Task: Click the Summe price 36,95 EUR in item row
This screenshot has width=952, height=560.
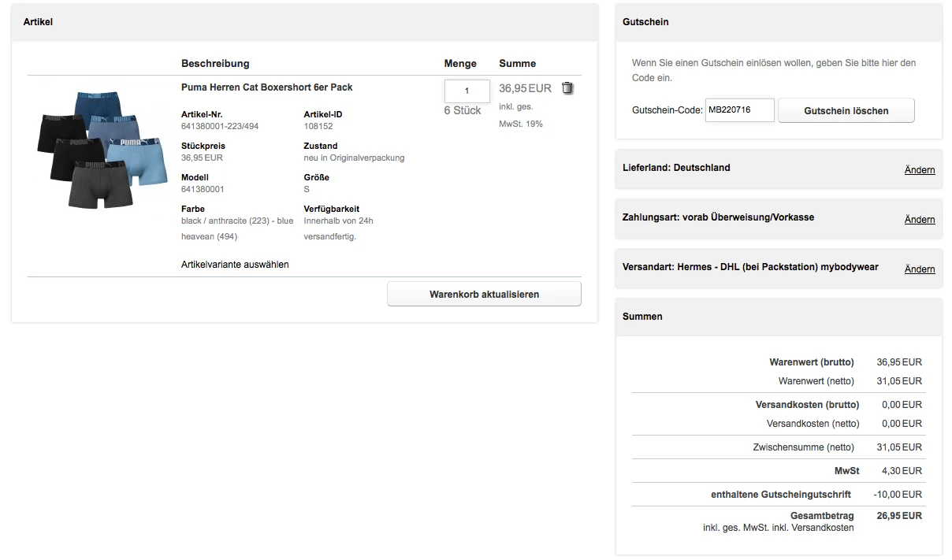Action: (x=525, y=88)
